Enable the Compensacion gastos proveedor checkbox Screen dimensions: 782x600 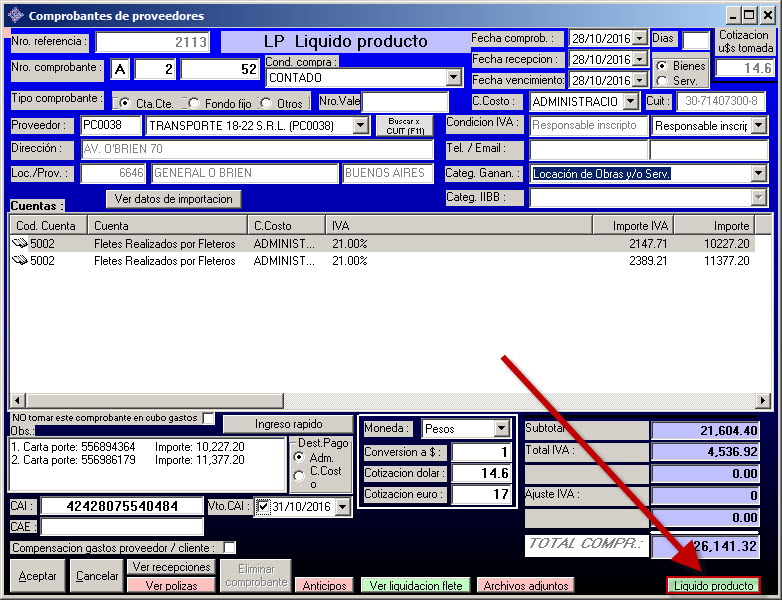(230, 548)
